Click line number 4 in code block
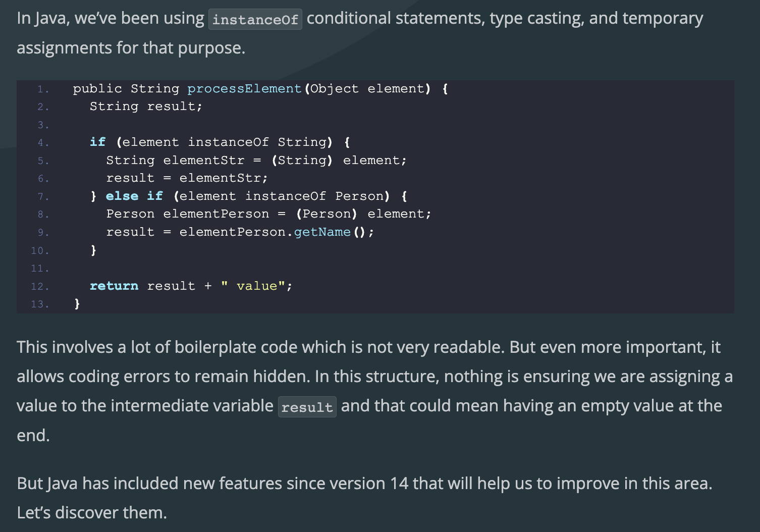760x532 pixels. pos(43,143)
